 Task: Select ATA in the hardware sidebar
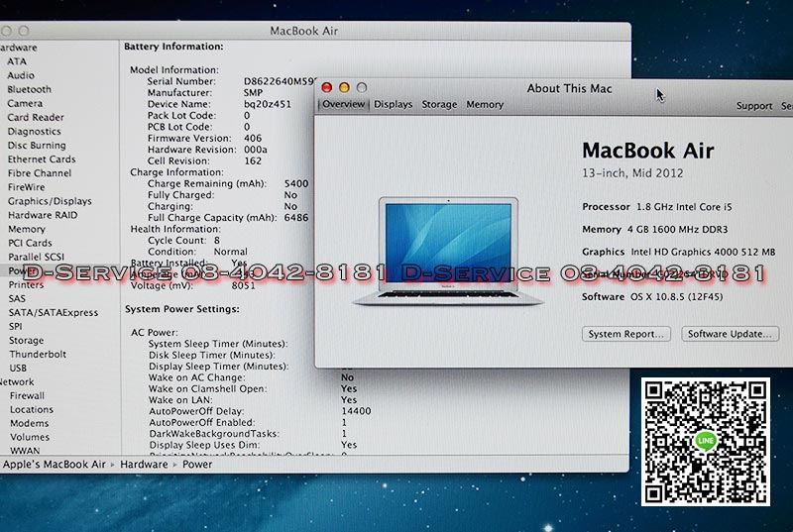click(x=17, y=61)
